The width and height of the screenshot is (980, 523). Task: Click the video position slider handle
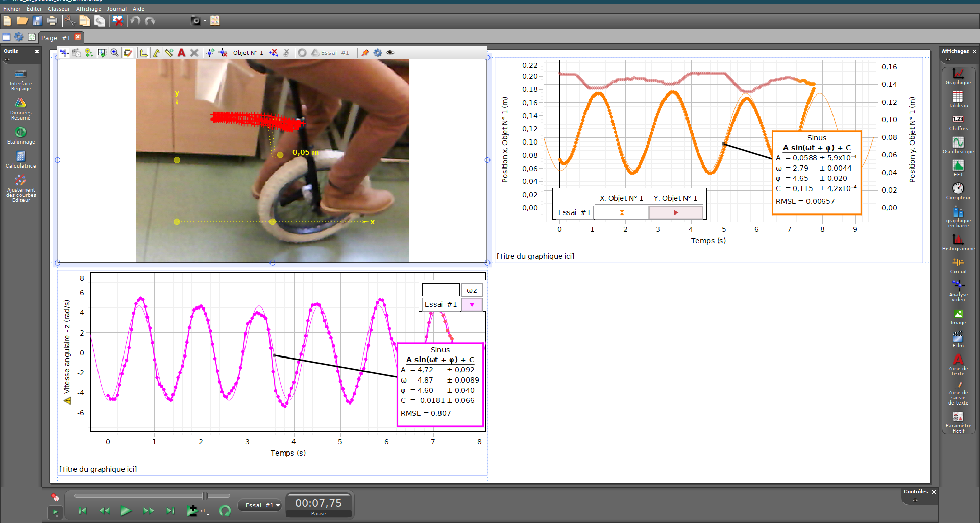coord(205,496)
